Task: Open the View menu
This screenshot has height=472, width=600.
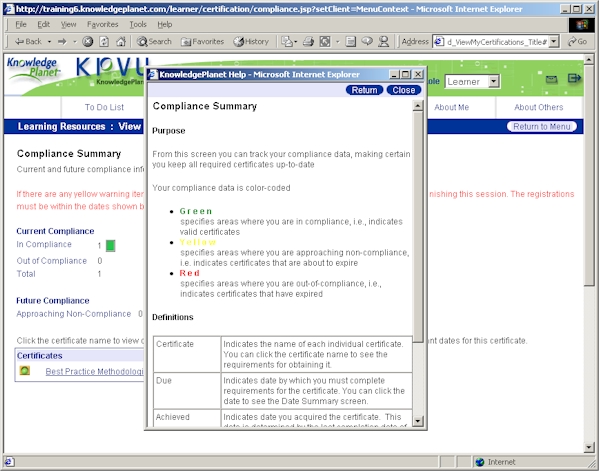Action: click(68, 24)
